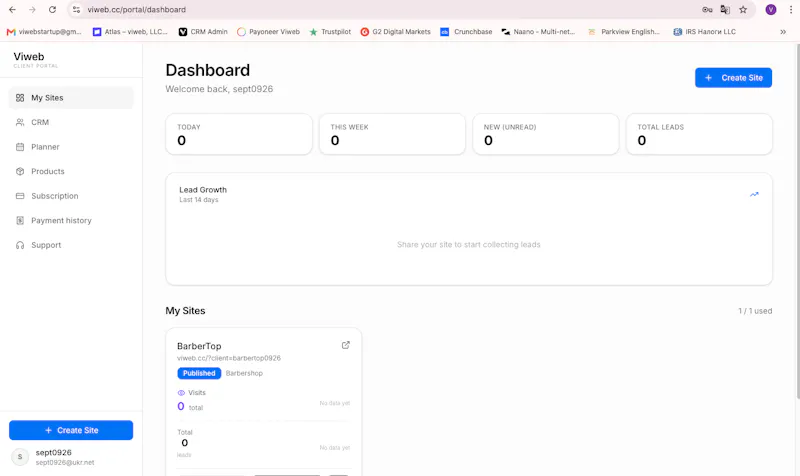Open the CRM Admin bookmark

tap(203, 32)
